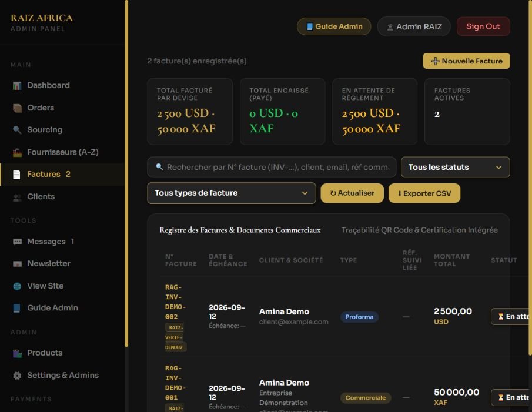The height and width of the screenshot is (412, 532).
Task: Click the Clients people icon
Action: click(17, 197)
